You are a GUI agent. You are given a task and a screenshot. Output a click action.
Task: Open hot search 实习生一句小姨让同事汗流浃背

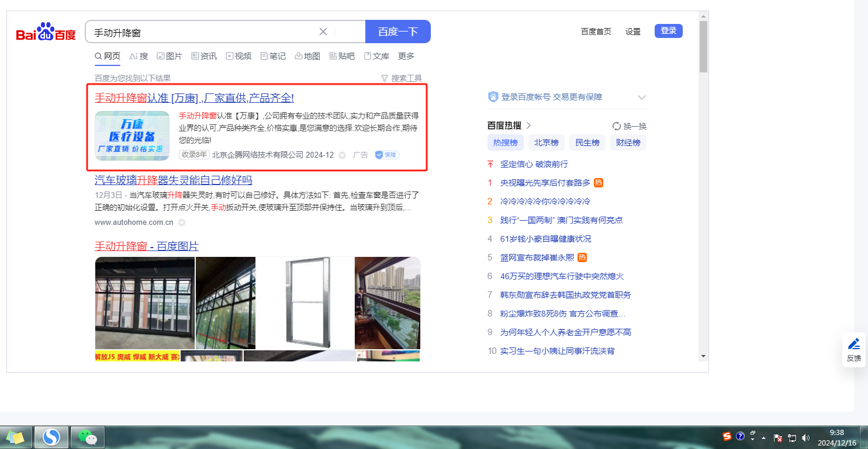pyautogui.click(x=558, y=351)
